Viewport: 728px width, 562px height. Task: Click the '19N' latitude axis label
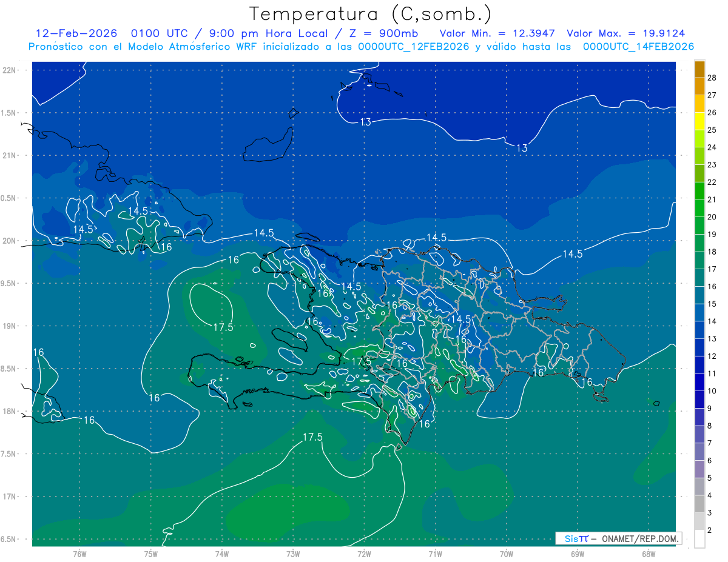(10, 326)
